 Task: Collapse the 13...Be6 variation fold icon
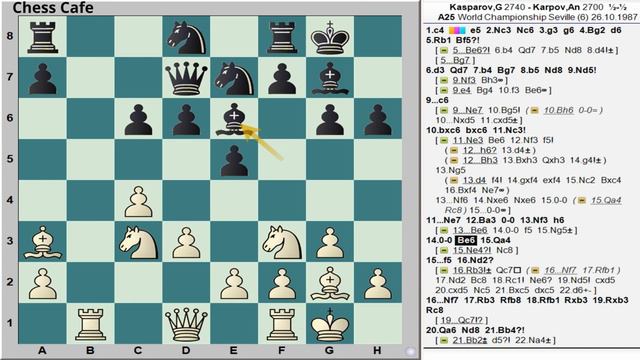click(x=444, y=230)
